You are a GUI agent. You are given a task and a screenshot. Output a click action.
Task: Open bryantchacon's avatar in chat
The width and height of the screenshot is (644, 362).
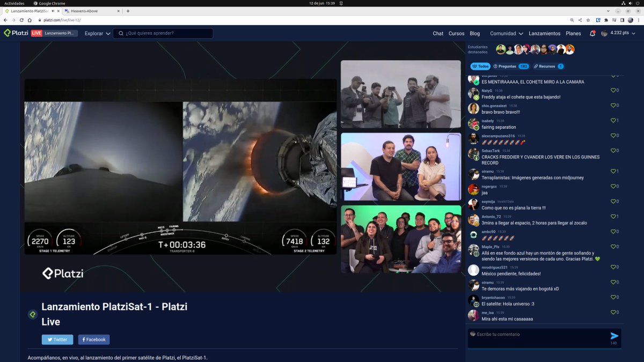pyautogui.click(x=473, y=300)
